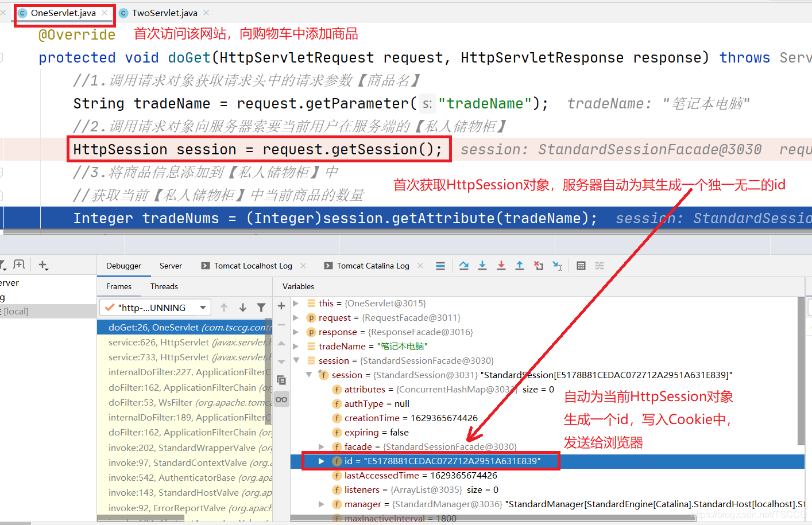812x525 pixels.
Task: Select the Threads sub-tab
Action: [x=164, y=286]
